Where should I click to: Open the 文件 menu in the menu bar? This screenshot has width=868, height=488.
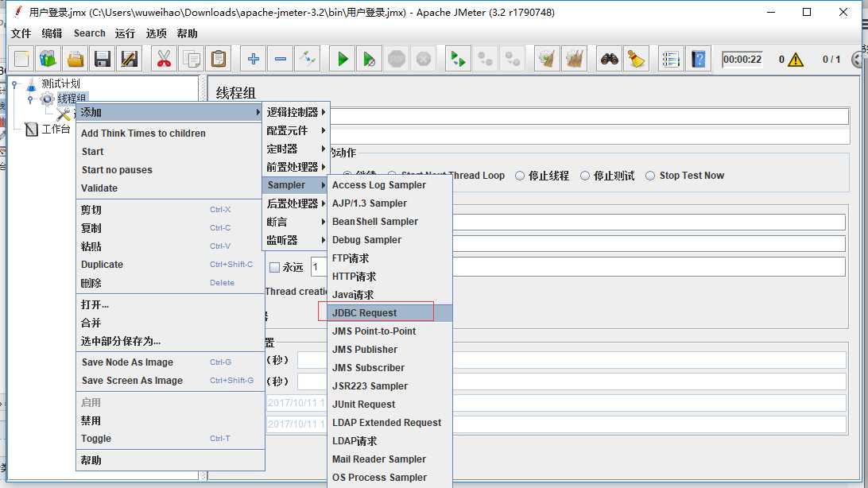pyautogui.click(x=21, y=33)
